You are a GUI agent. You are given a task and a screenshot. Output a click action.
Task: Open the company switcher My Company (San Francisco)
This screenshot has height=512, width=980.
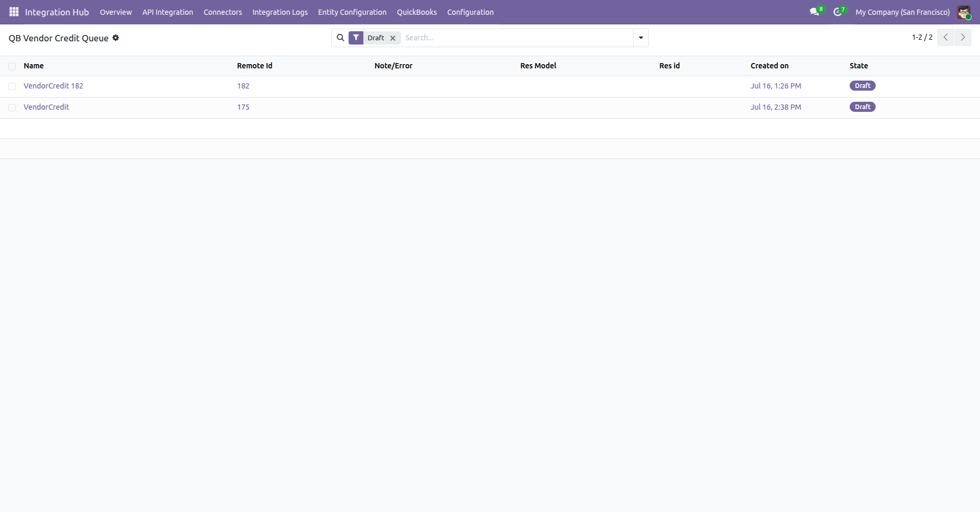(x=903, y=12)
